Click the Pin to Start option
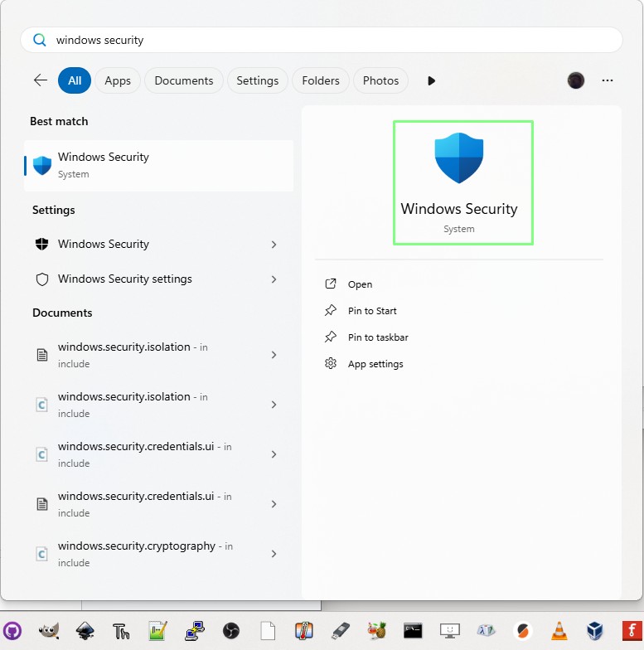This screenshot has width=644, height=650. [x=372, y=311]
